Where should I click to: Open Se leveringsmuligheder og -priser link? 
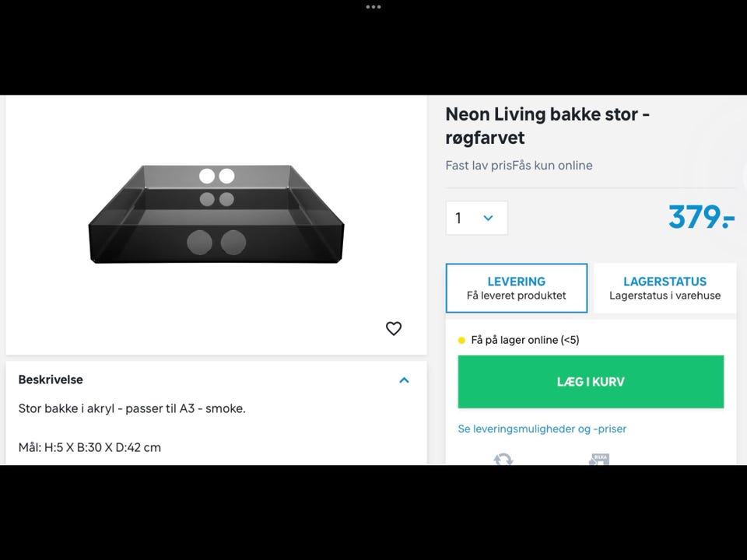click(x=542, y=429)
